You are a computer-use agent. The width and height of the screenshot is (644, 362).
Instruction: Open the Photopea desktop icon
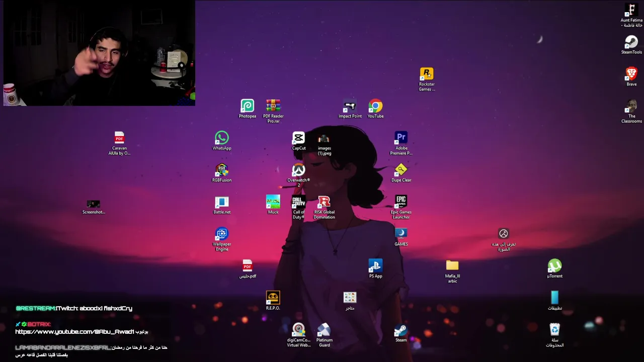click(x=247, y=109)
